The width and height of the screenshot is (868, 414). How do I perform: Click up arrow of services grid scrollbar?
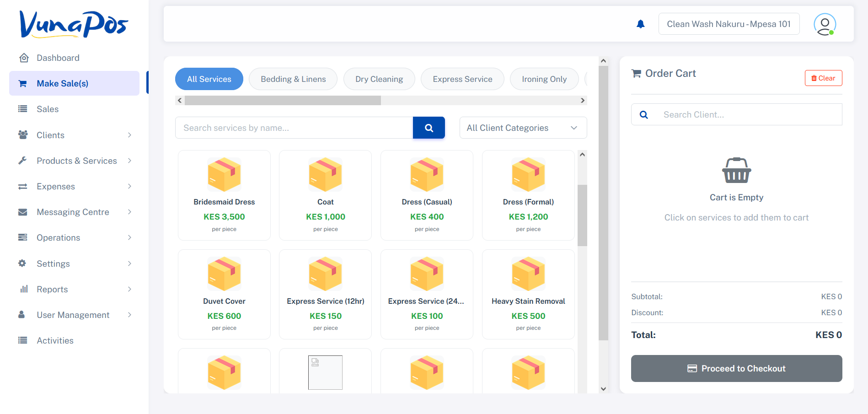(x=582, y=155)
